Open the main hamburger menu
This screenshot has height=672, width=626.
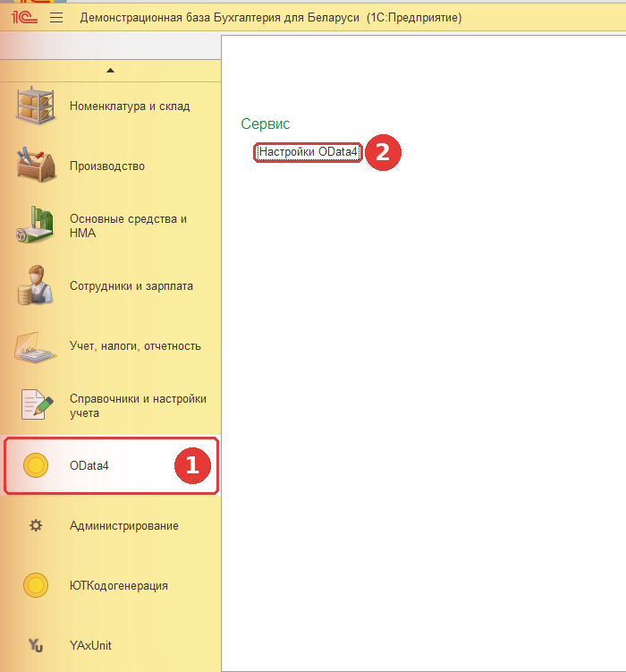tap(56, 18)
